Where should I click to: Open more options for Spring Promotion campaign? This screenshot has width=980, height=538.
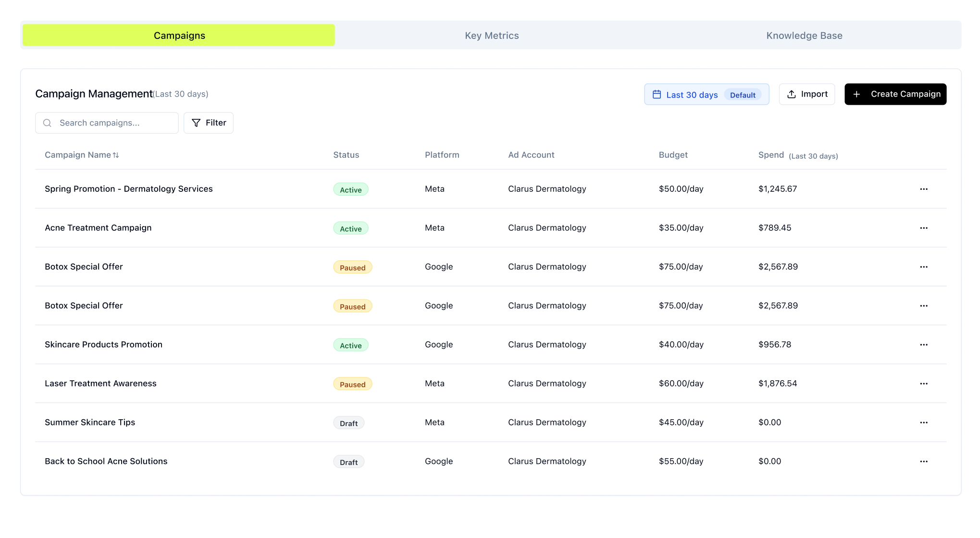coord(923,189)
